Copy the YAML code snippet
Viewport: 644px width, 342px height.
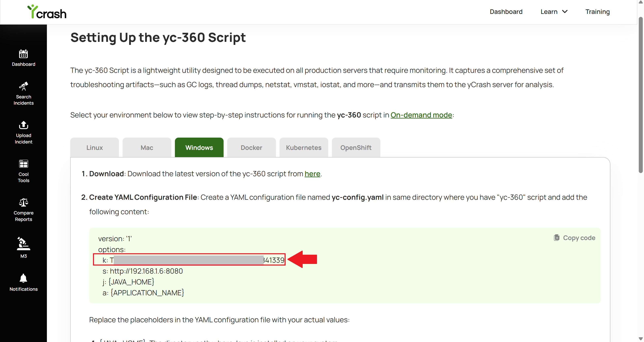(x=575, y=238)
